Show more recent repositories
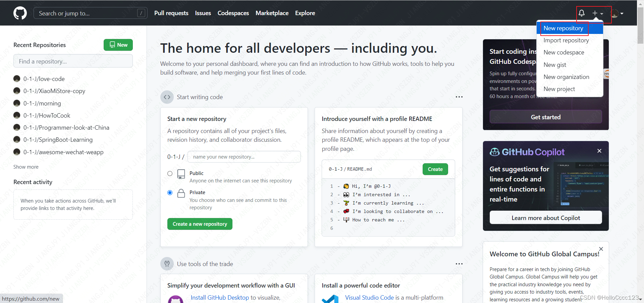The image size is (644, 303). [x=26, y=167]
